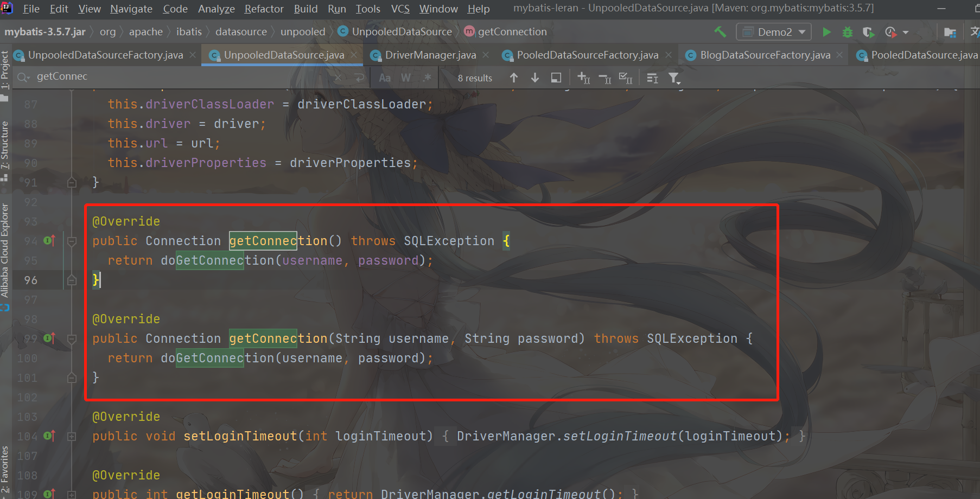Image resolution: width=980 pixels, height=499 pixels.
Task: Run Demo2 with the green play icon
Action: pyautogui.click(x=826, y=32)
